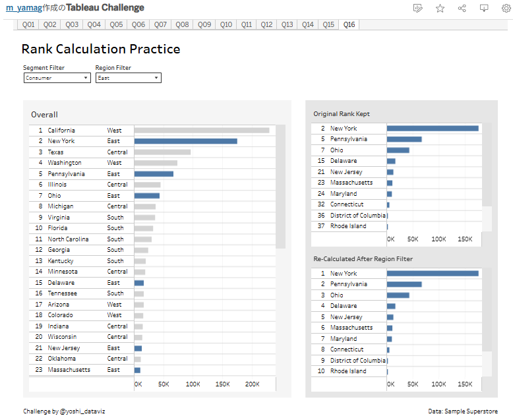Click the Arizona row label

(x=58, y=305)
